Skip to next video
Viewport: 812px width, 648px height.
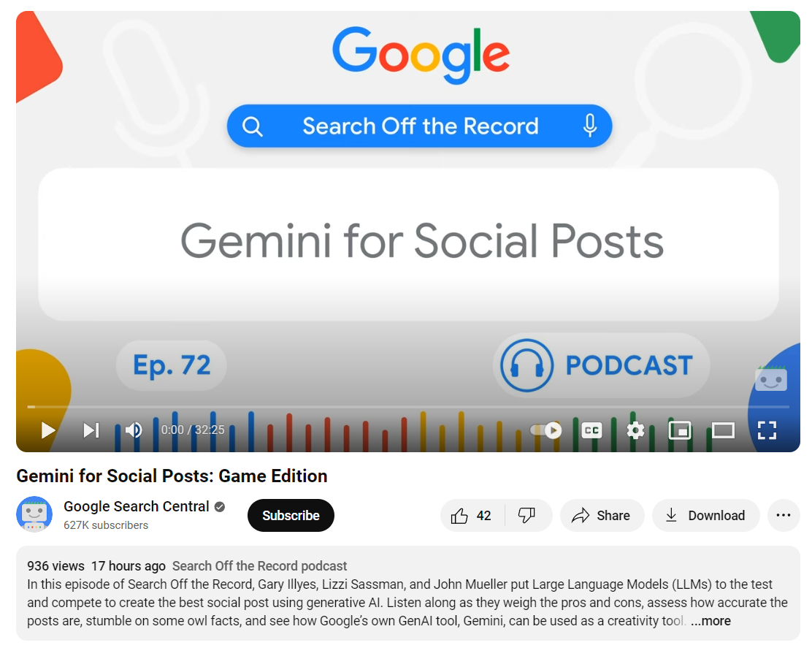(91, 430)
